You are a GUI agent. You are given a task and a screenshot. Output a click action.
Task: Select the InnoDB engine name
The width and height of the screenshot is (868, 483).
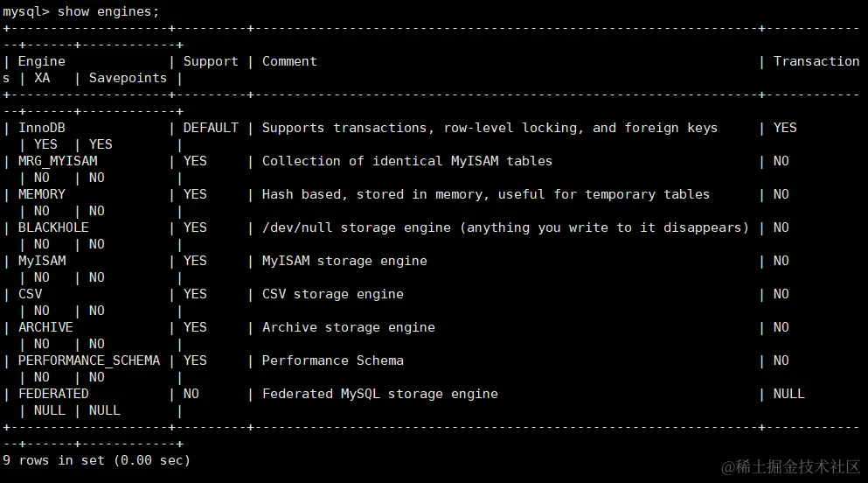click(41, 128)
